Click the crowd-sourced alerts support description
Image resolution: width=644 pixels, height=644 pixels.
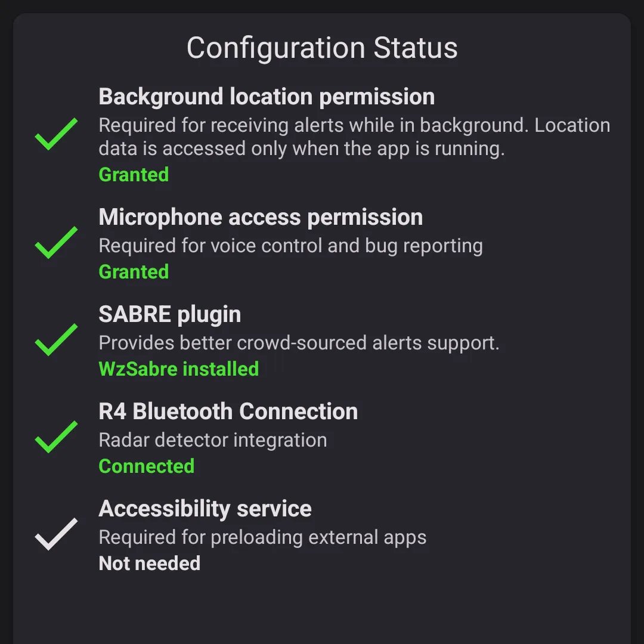[x=299, y=343]
